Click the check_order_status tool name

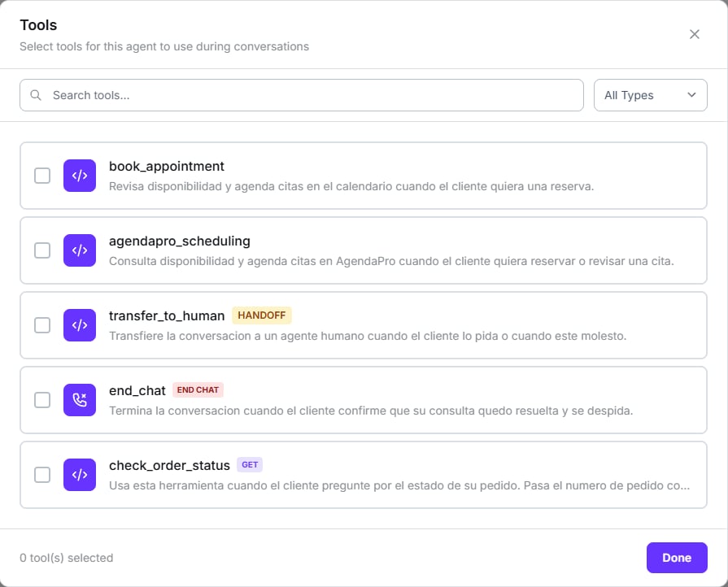169,465
